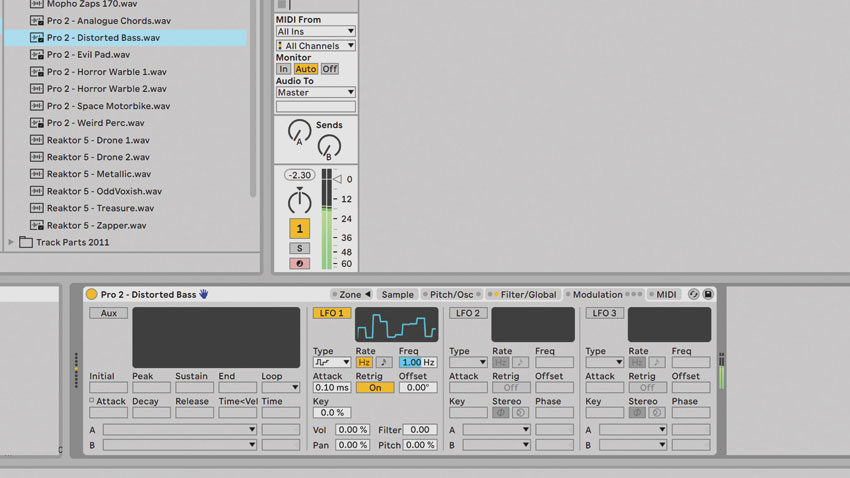The height and width of the screenshot is (478, 850).
Task: Click the Send B knob
Action: point(329,146)
